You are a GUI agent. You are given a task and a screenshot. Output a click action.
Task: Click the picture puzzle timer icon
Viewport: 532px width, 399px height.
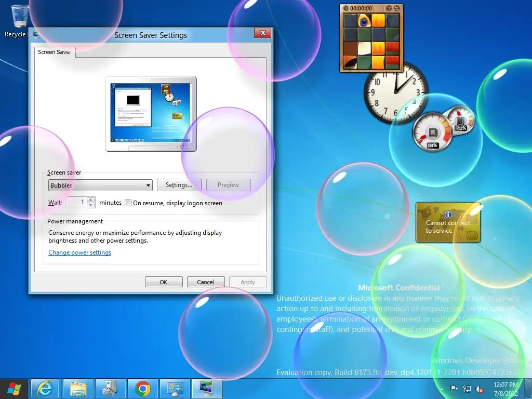(346, 8)
